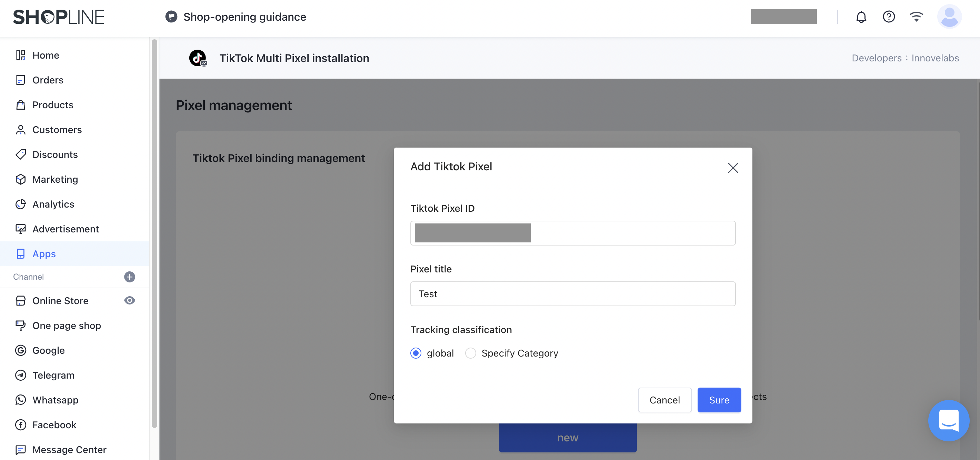The image size is (980, 460).
Task: Add a new channel with plus icon
Action: point(130,277)
